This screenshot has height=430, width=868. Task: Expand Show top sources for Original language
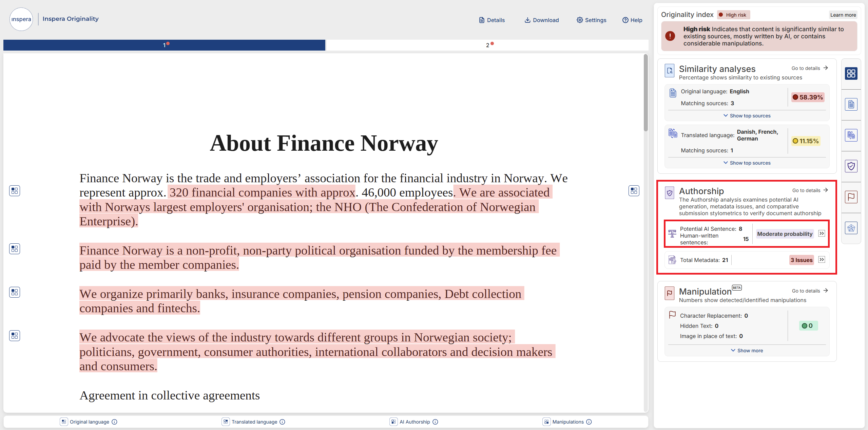pyautogui.click(x=747, y=116)
